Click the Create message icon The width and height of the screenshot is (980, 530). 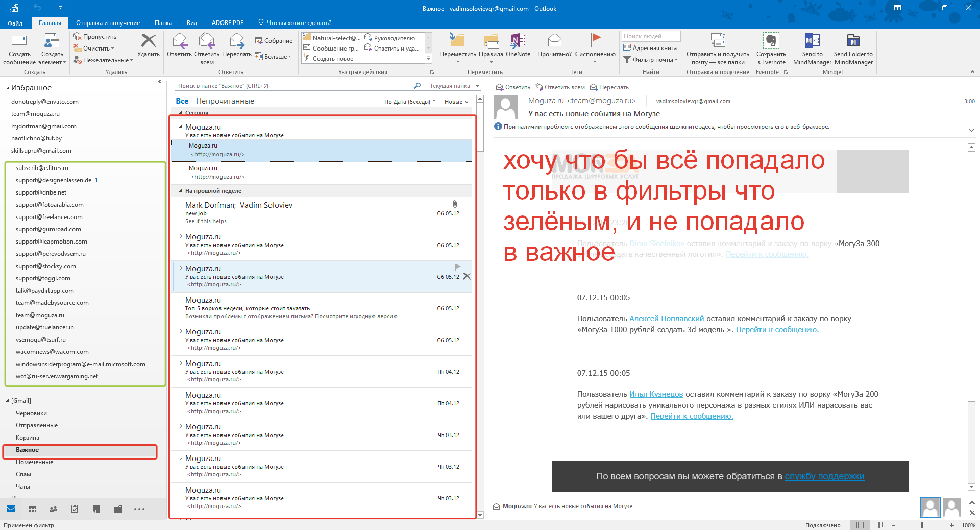tap(19, 41)
